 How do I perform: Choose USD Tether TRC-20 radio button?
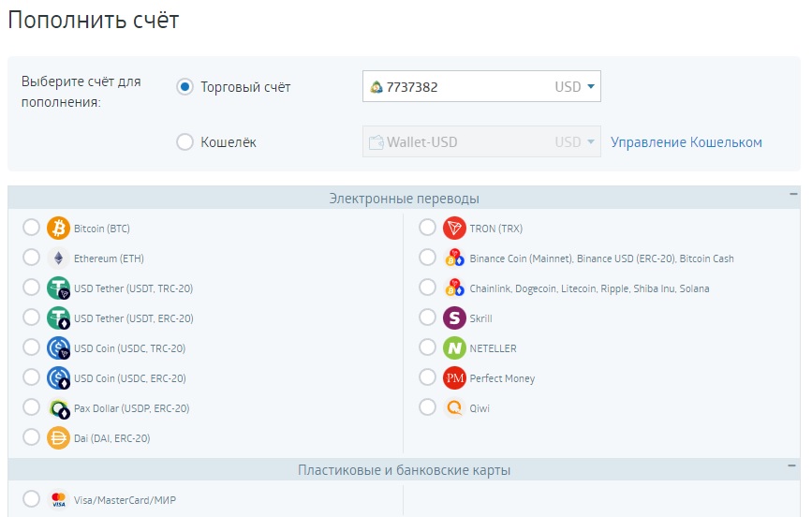31,287
